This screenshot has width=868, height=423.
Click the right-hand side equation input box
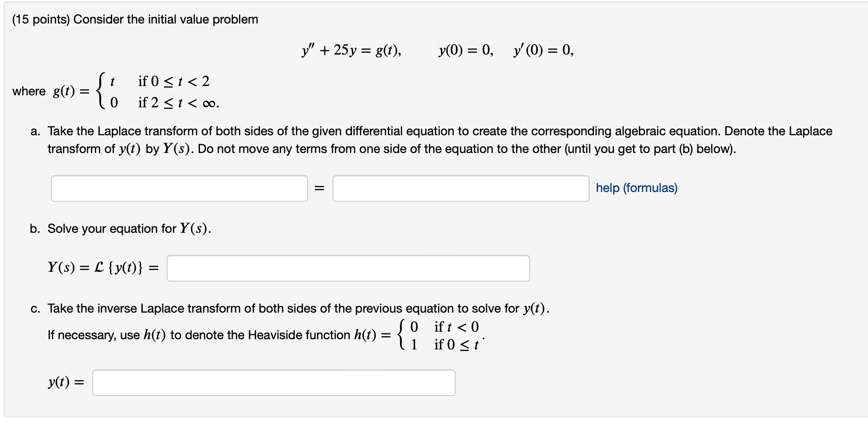pos(461,188)
